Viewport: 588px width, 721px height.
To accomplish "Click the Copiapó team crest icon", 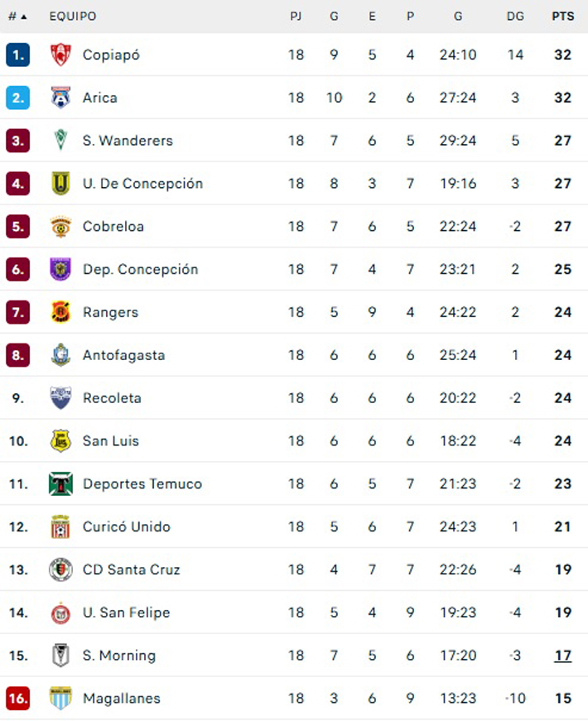I will (60, 55).
